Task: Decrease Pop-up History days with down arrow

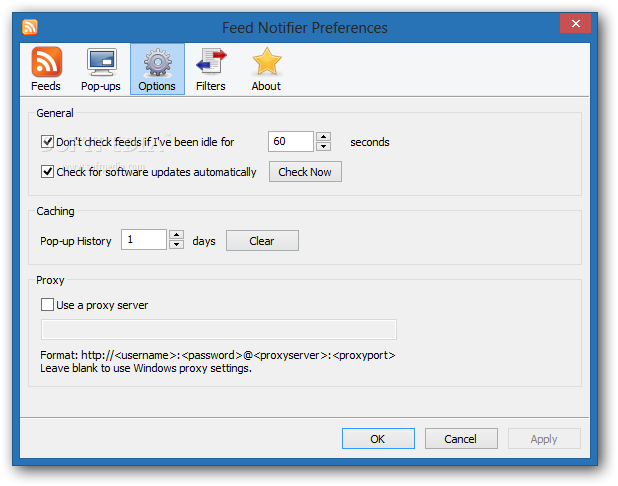Action: [x=176, y=244]
